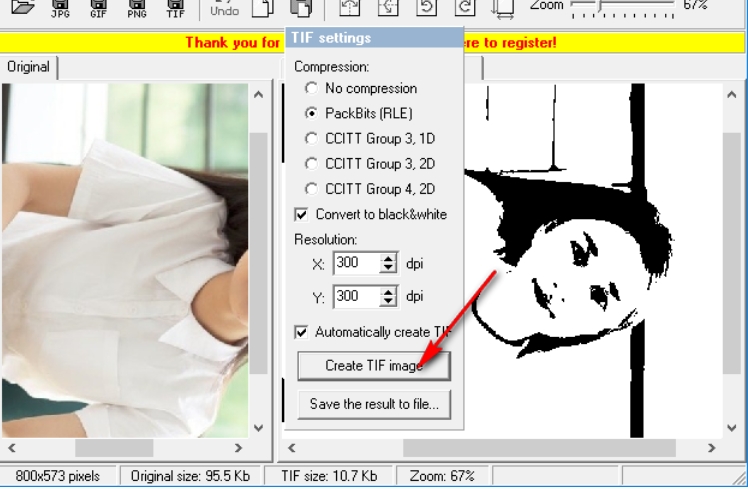Copy the image with the copy icon

click(263, 8)
